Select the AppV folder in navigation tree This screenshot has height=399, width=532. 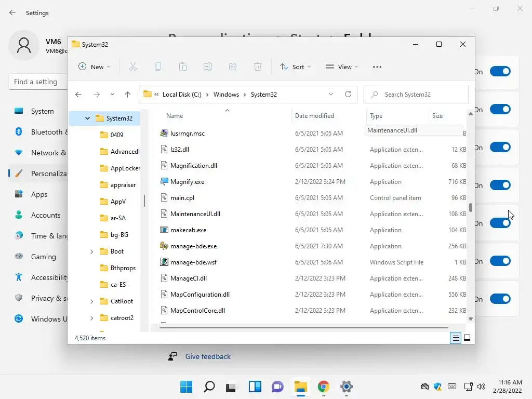pos(118,202)
